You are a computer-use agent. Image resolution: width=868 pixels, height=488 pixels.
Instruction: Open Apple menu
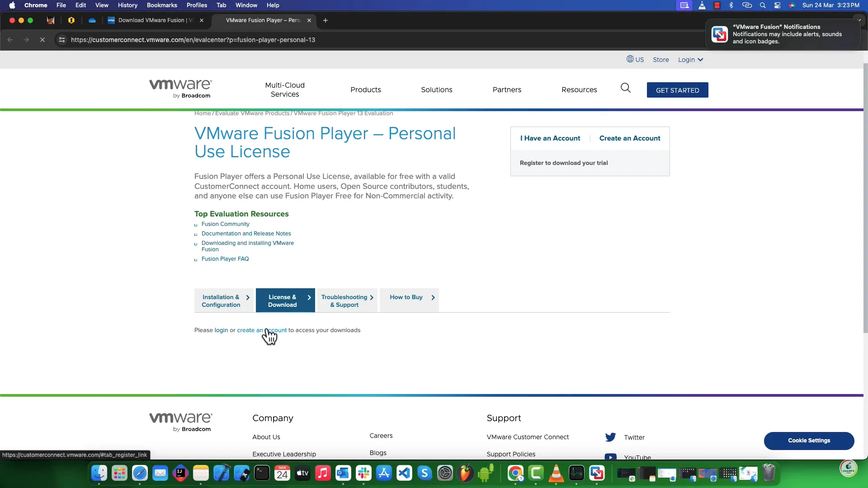(12, 5)
